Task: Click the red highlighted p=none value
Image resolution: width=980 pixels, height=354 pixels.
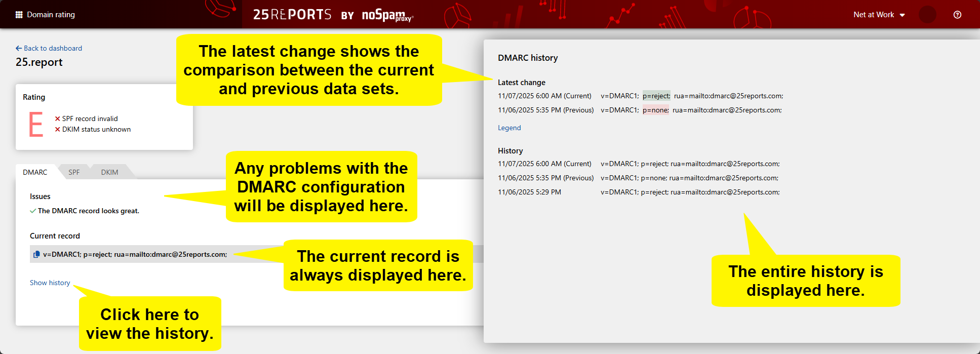Action: [655, 110]
